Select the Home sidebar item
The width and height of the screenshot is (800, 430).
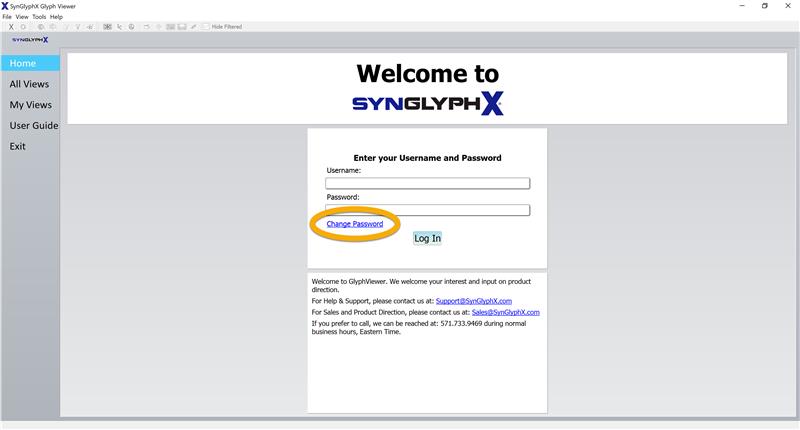point(30,63)
